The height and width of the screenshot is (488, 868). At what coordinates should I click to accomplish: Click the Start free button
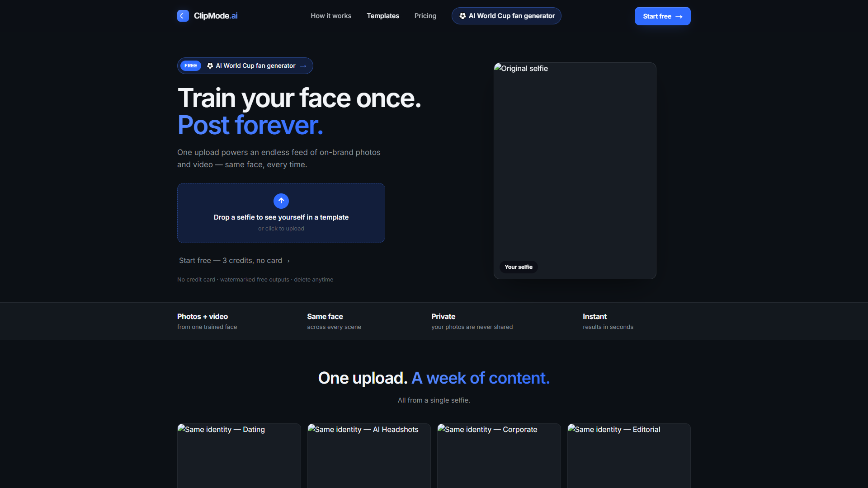(662, 16)
